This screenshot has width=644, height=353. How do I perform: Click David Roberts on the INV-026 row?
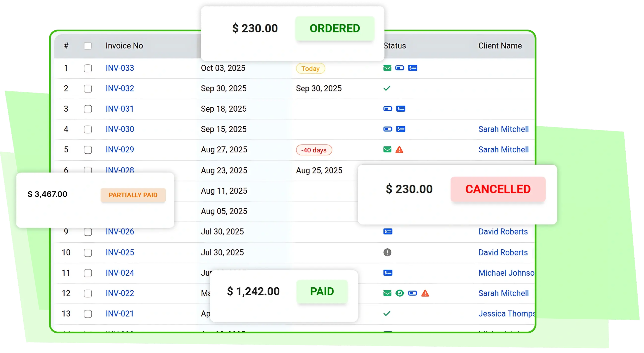pos(503,232)
